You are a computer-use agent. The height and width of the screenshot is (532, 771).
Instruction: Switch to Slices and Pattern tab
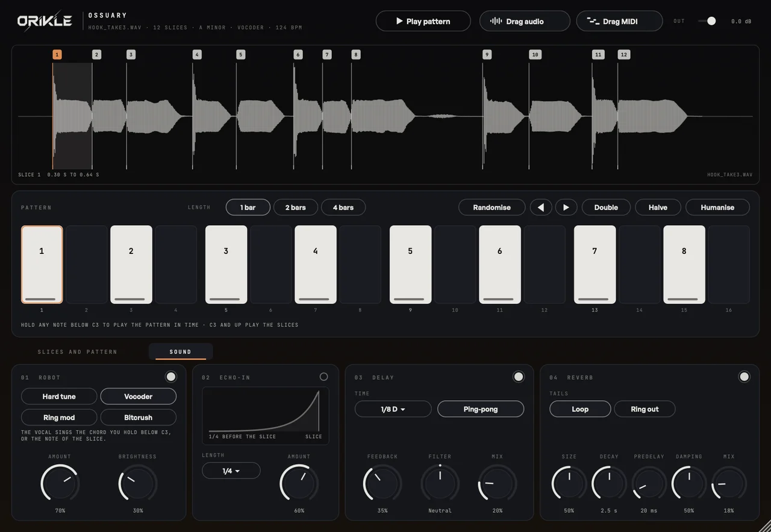(x=78, y=351)
